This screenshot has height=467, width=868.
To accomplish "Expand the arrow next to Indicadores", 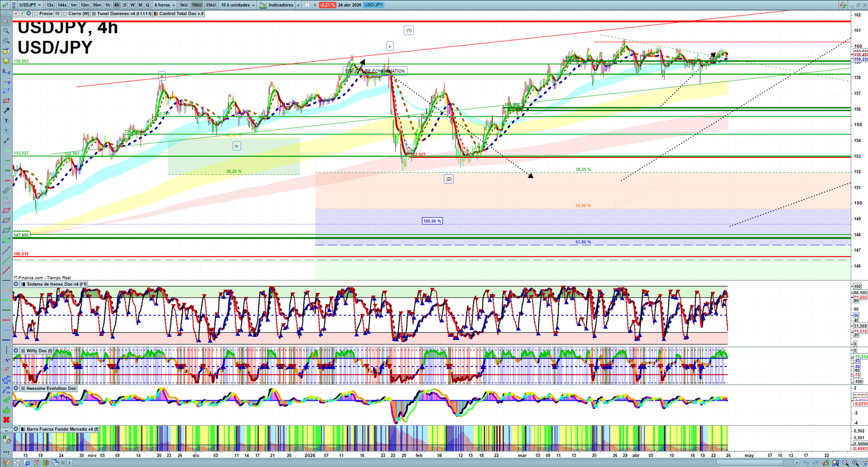I will tap(298, 5).
